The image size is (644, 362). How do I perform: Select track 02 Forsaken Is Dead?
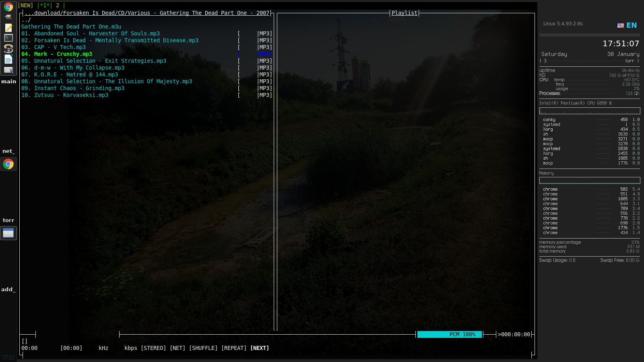[x=110, y=41]
